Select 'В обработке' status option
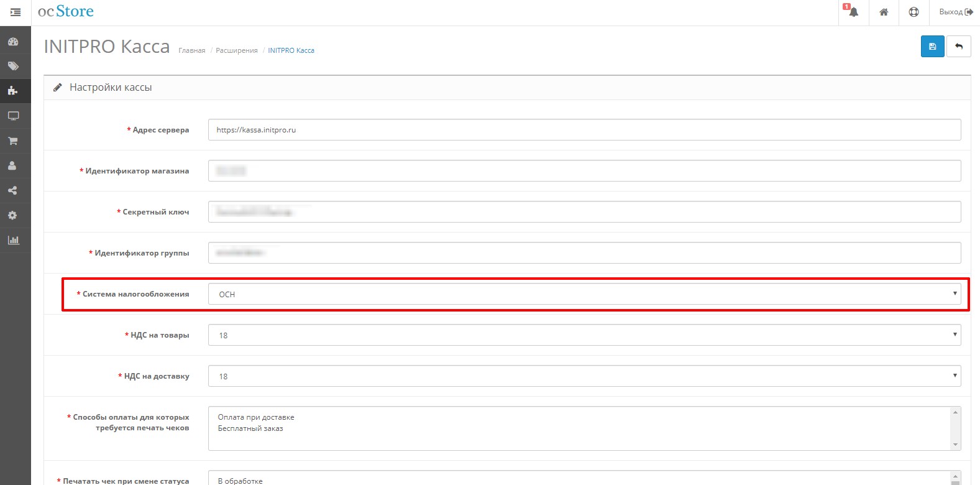This screenshot has height=485, width=980. coord(240,481)
